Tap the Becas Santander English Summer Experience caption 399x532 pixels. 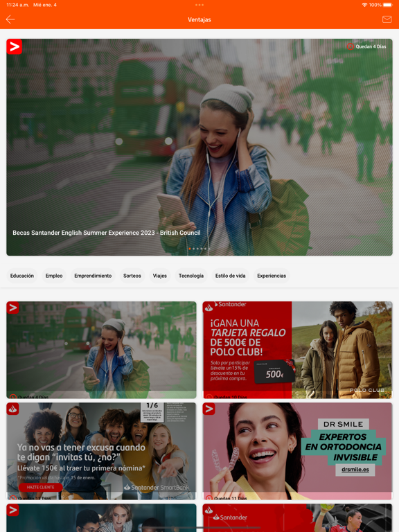point(107,233)
